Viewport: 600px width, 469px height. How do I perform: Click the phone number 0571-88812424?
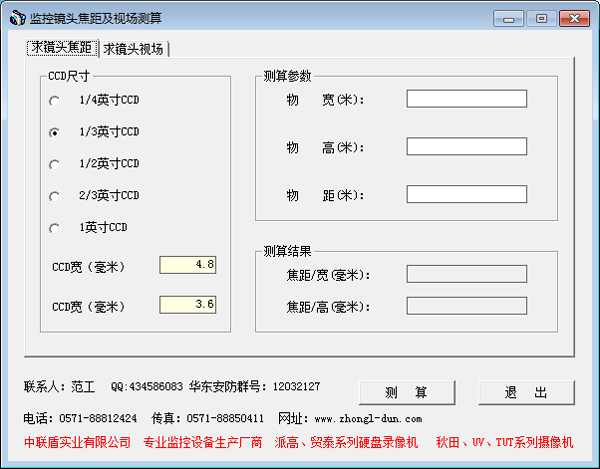click(98, 419)
